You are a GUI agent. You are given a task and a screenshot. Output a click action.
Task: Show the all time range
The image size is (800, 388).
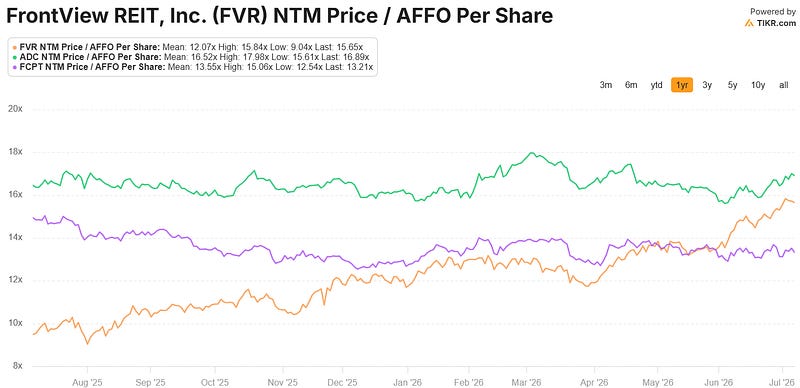pos(784,85)
